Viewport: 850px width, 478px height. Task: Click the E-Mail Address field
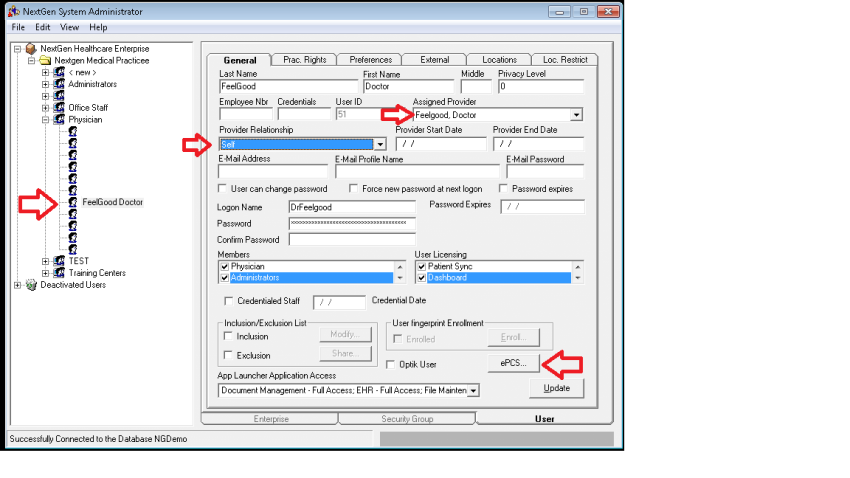(x=273, y=172)
